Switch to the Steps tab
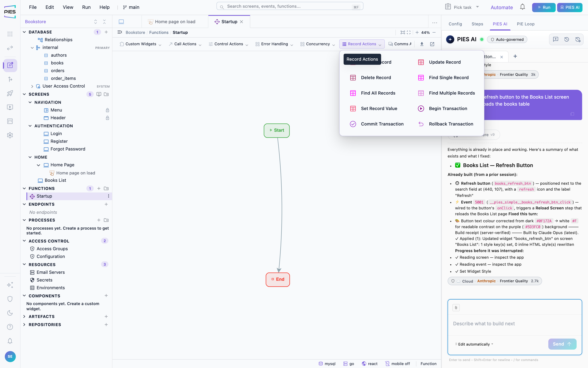Viewport: 588px width, 368px height. (477, 24)
